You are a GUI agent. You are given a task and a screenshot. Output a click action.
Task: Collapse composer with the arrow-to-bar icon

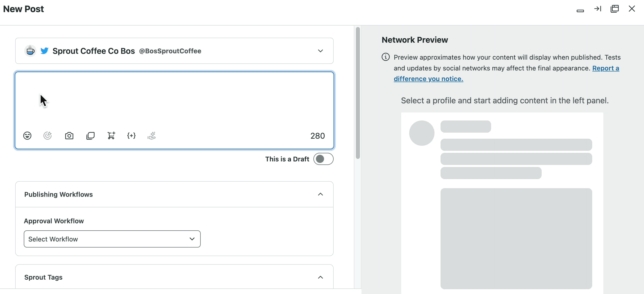pyautogui.click(x=597, y=9)
